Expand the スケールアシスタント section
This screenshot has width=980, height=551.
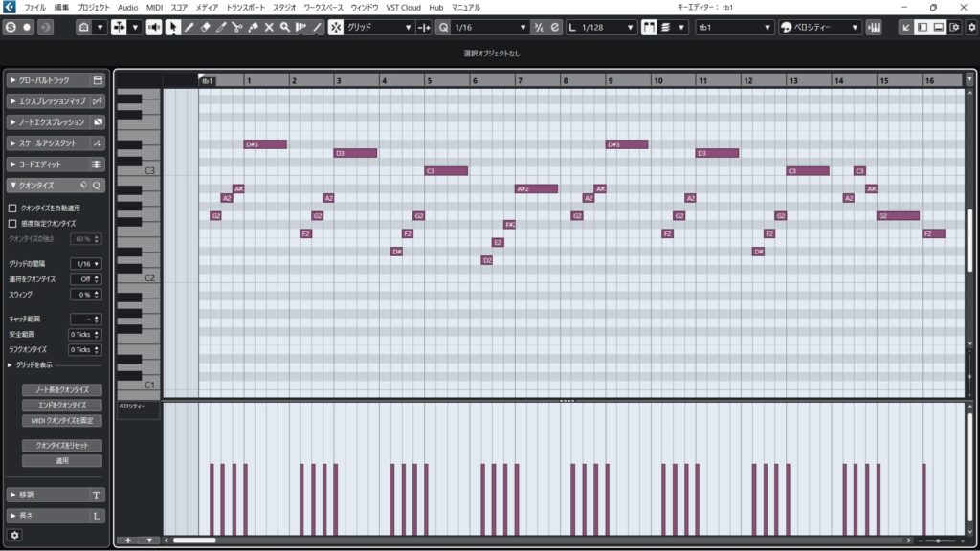point(48,143)
